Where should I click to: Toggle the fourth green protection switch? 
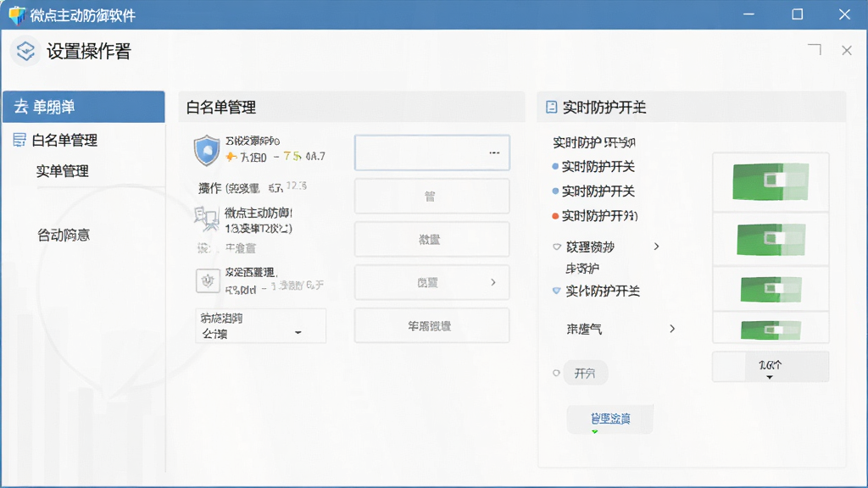pos(771,330)
